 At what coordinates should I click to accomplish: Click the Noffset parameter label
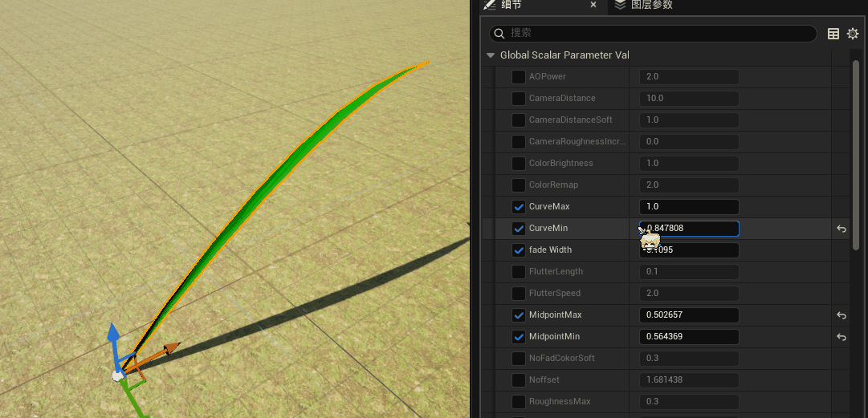(x=543, y=379)
